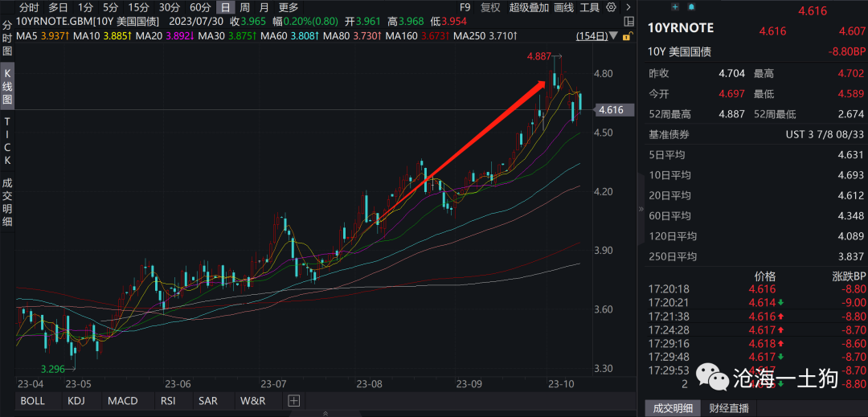Click arrow to scroll toolbar right
The width and height of the screenshot is (868, 417).
click(628, 7)
